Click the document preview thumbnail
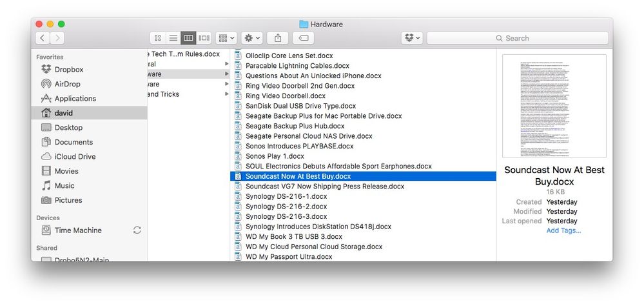The image size is (644, 306). point(554,106)
